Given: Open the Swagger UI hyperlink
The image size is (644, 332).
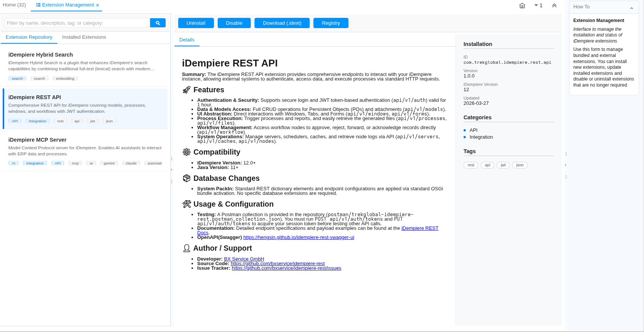Looking at the screenshot, I should click(x=299, y=237).
